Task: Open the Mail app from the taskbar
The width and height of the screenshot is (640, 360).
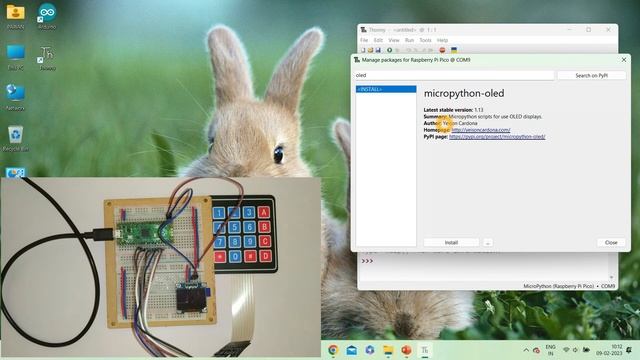Action: [x=351, y=350]
